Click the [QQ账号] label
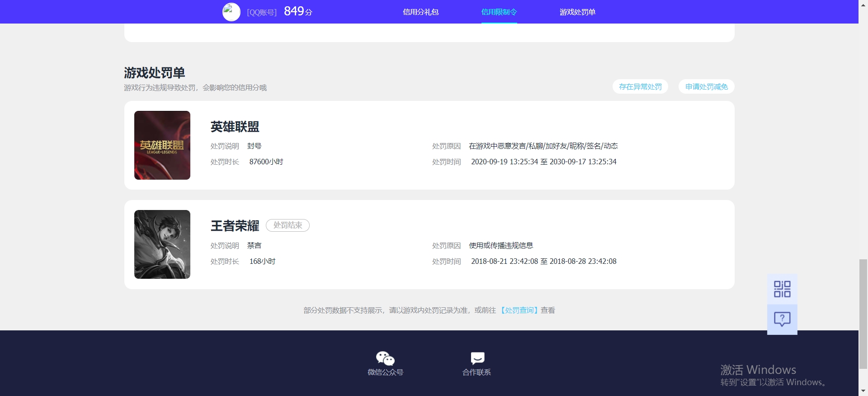This screenshot has width=868, height=396. (262, 13)
